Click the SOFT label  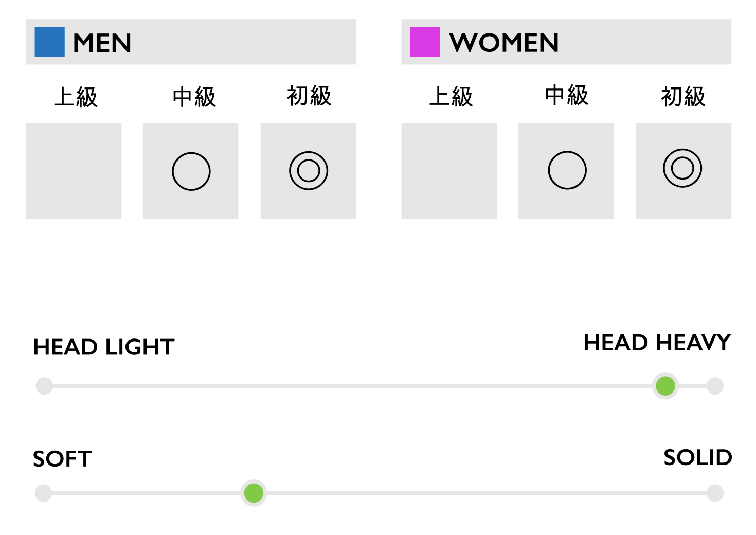coord(63,459)
